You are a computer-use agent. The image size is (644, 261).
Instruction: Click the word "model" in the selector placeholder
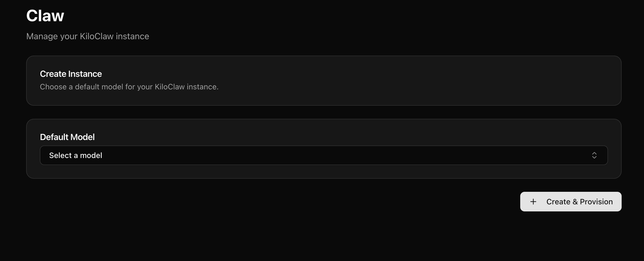(91, 155)
